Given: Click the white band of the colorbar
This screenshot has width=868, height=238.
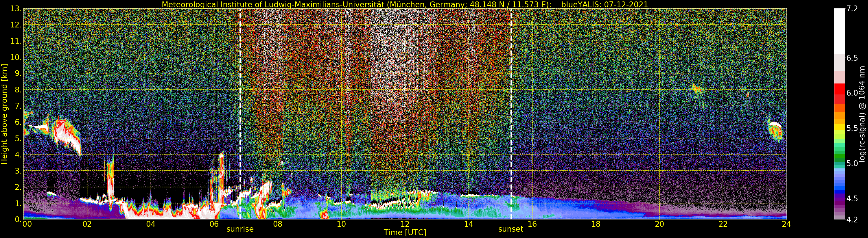Looking at the screenshot, I should [x=839, y=31].
